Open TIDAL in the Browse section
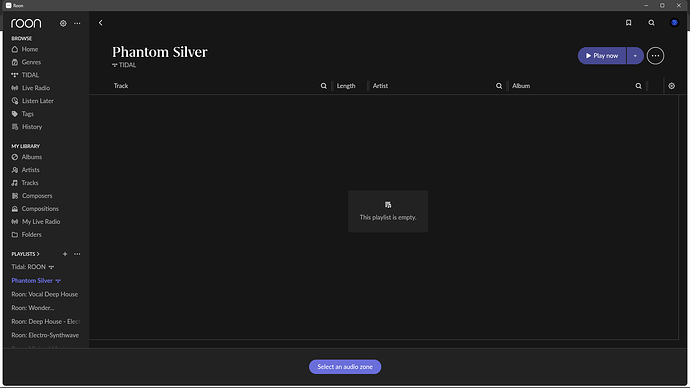This screenshot has width=690, height=388. pyautogui.click(x=26, y=75)
